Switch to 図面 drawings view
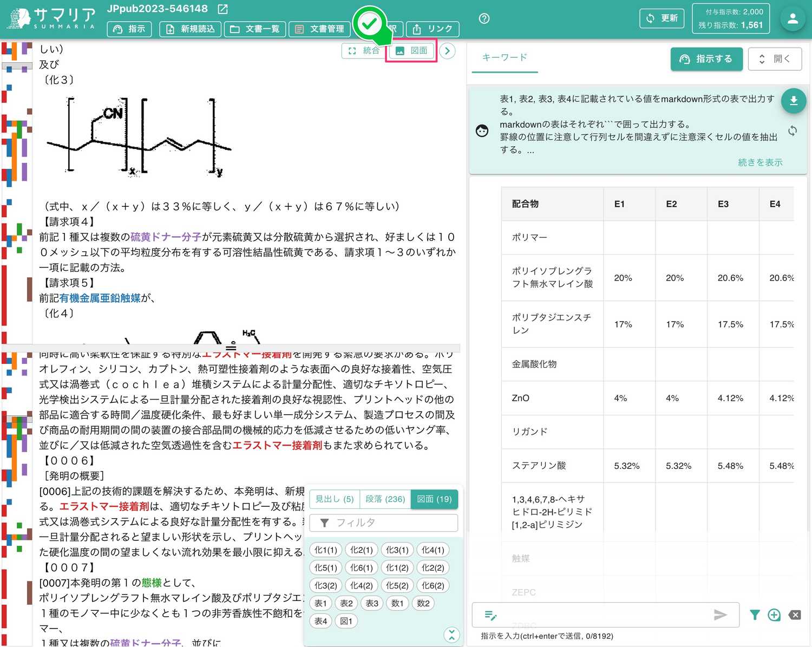Image resolution: width=812 pixels, height=647 pixels. (411, 51)
